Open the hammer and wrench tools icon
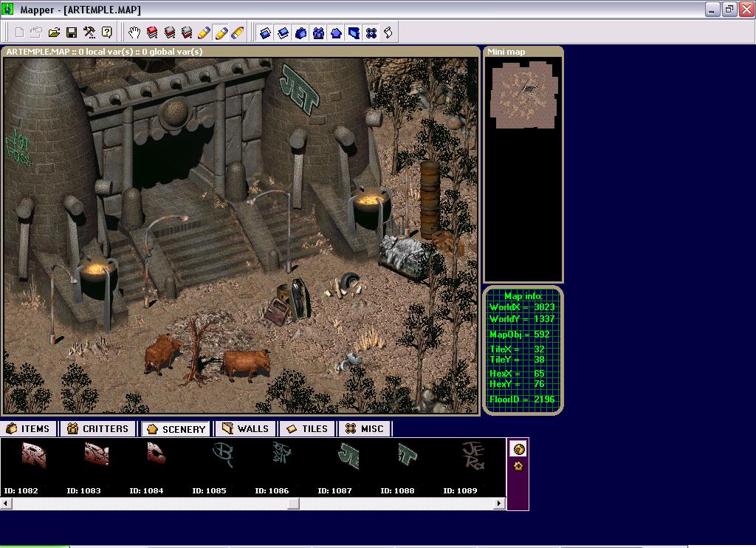756x548 pixels. [x=89, y=32]
